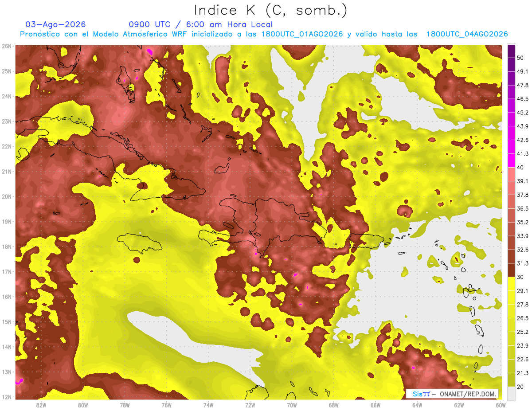
Task: Click the "16N" latitude label
Action: coord(7,297)
